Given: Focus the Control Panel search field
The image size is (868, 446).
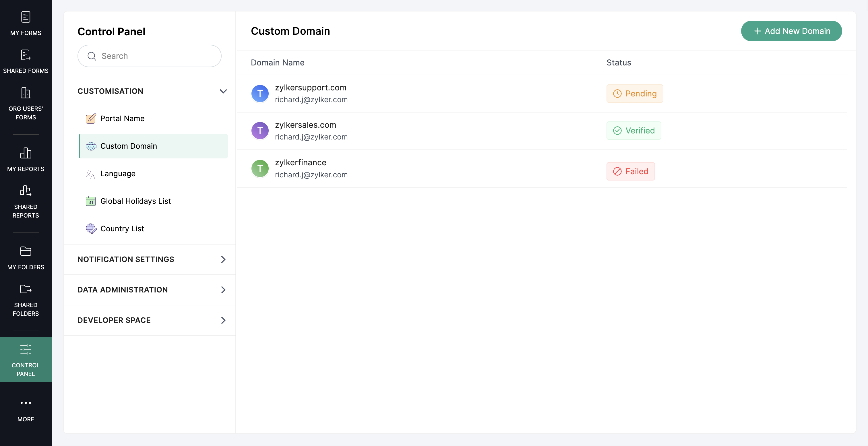Looking at the screenshot, I should point(149,56).
